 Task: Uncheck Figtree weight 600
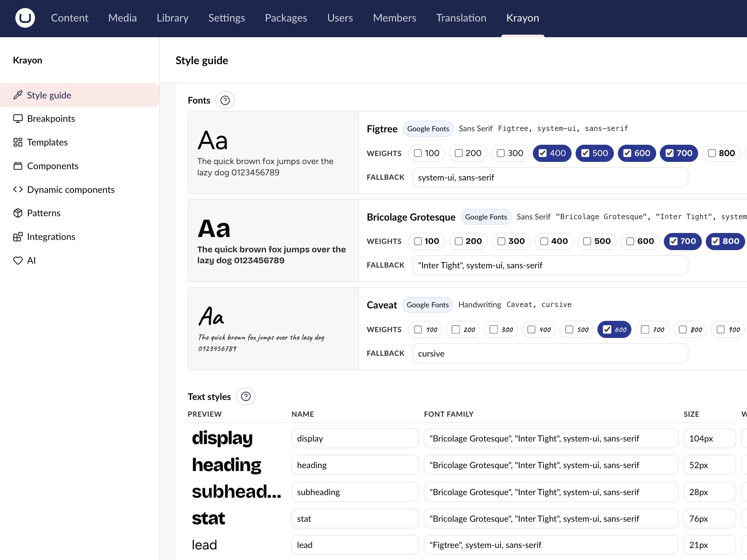coord(637,153)
